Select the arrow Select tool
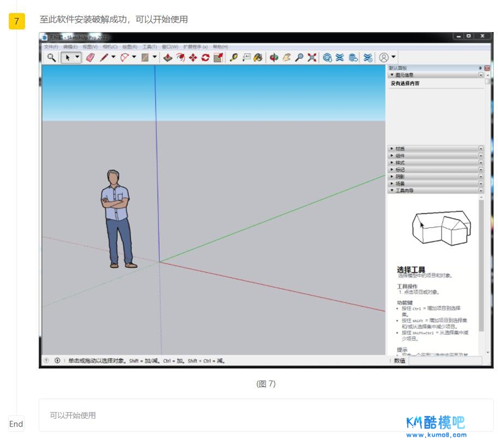Image resolution: width=498 pixels, height=448 pixels. (x=68, y=58)
